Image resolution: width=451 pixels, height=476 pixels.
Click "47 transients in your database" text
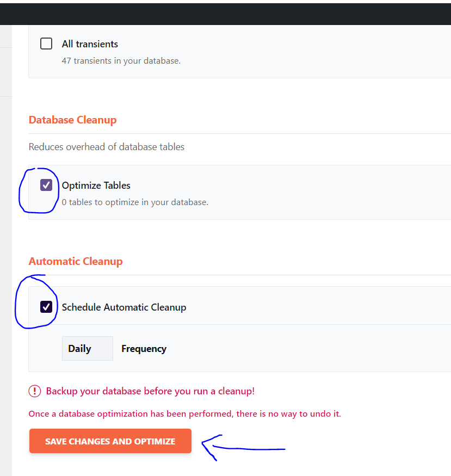[x=121, y=61]
